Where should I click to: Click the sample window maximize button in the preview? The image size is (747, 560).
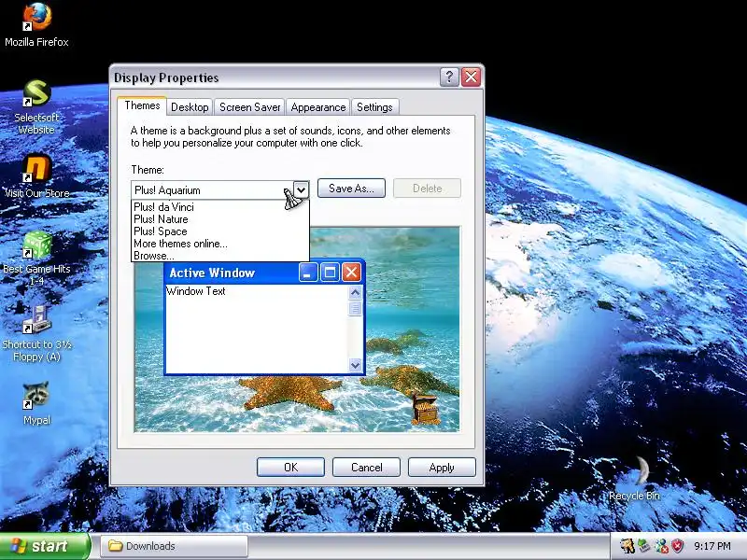click(x=330, y=273)
